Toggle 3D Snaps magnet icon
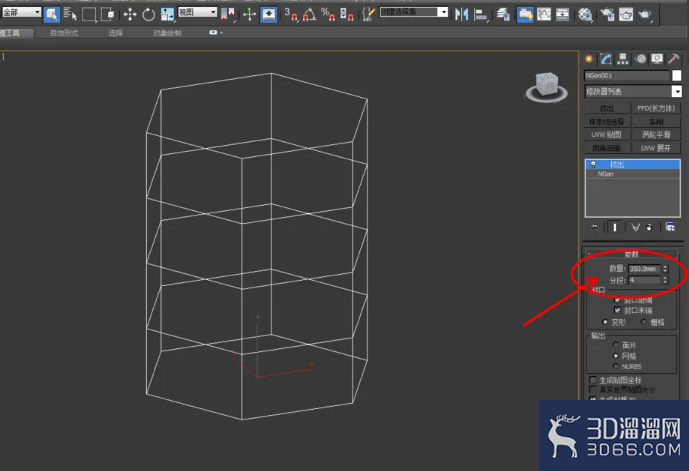689x471 pixels. [290, 14]
